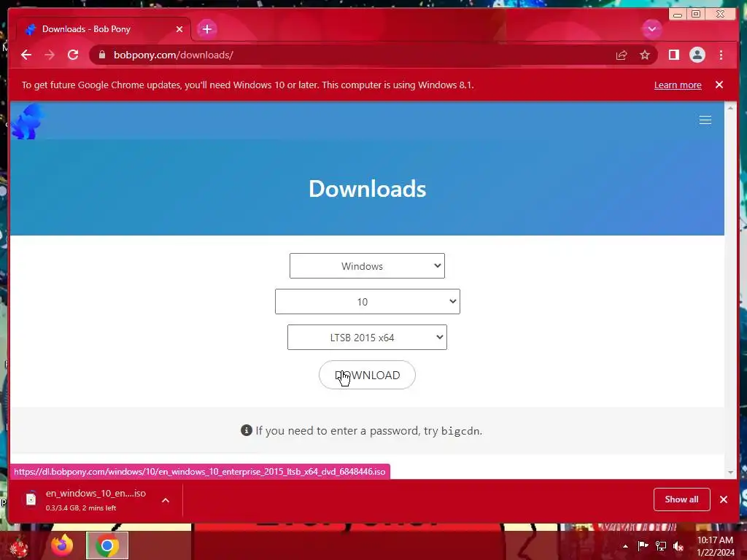Open the Chrome profile avatar
Image resolution: width=747 pixels, height=560 pixels.
pos(697,55)
